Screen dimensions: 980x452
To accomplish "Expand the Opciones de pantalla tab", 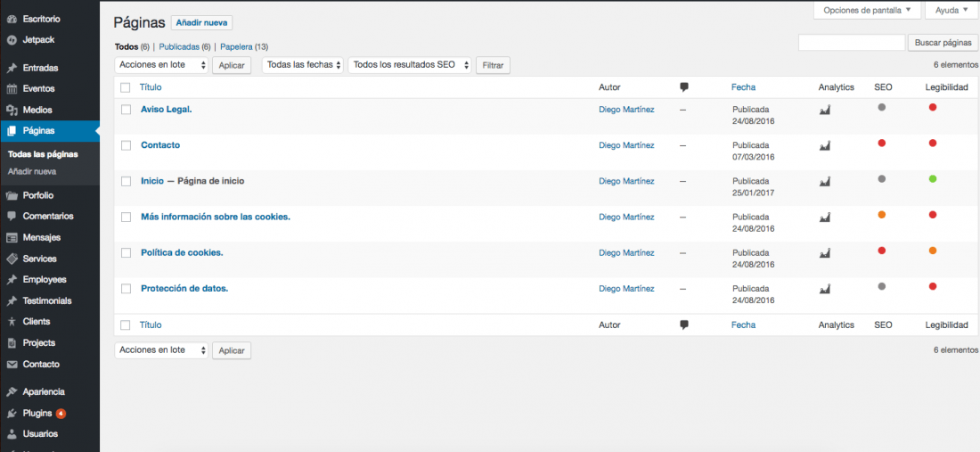I will point(867,11).
